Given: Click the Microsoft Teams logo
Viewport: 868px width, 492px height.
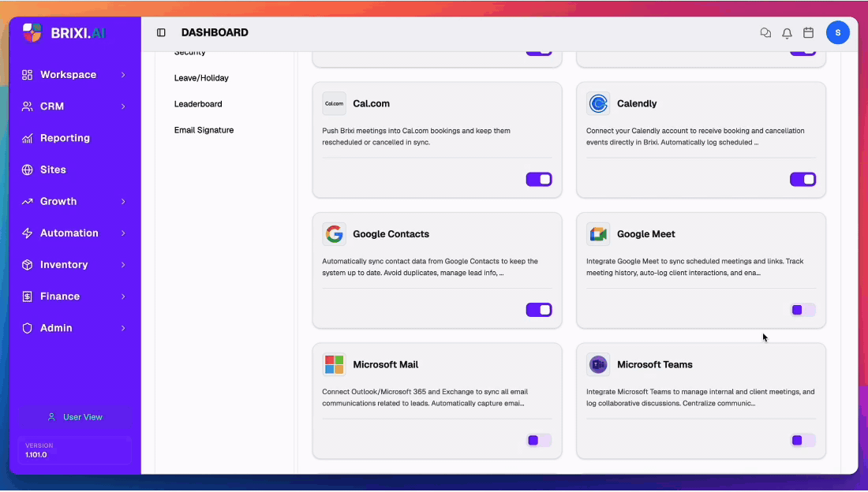Looking at the screenshot, I should click(x=598, y=365).
